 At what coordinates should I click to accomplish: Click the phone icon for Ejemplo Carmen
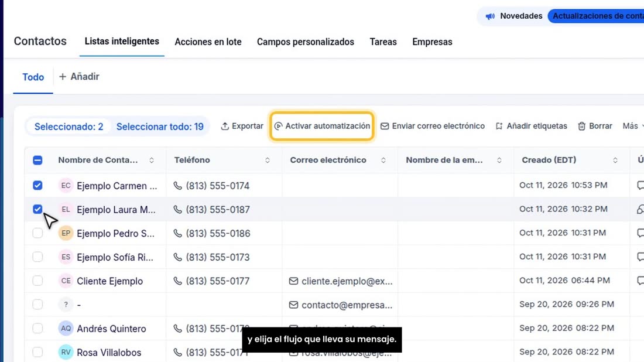click(x=177, y=186)
